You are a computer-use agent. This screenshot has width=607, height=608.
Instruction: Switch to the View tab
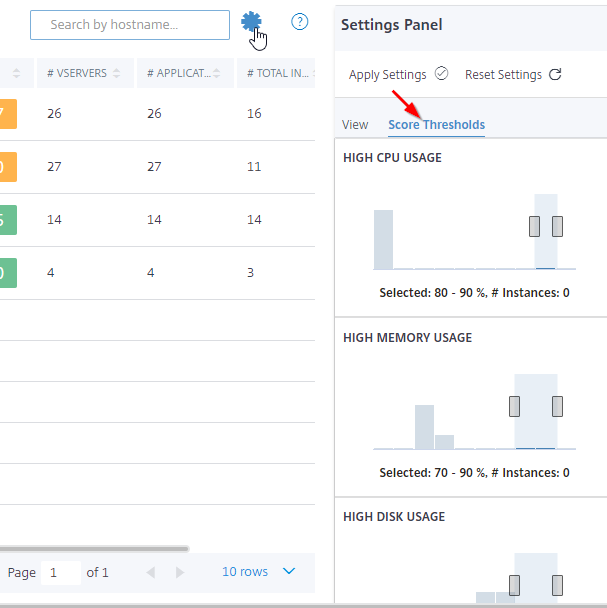tap(355, 125)
